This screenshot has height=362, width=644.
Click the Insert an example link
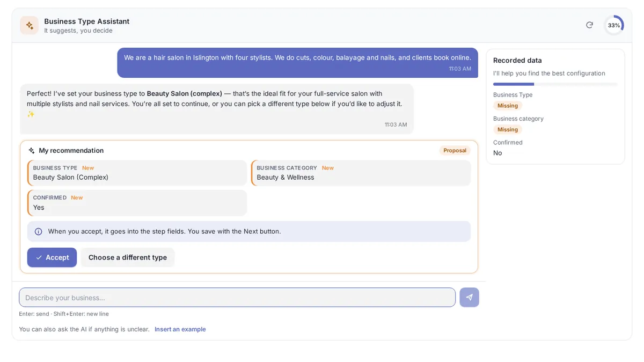tap(180, 329)
